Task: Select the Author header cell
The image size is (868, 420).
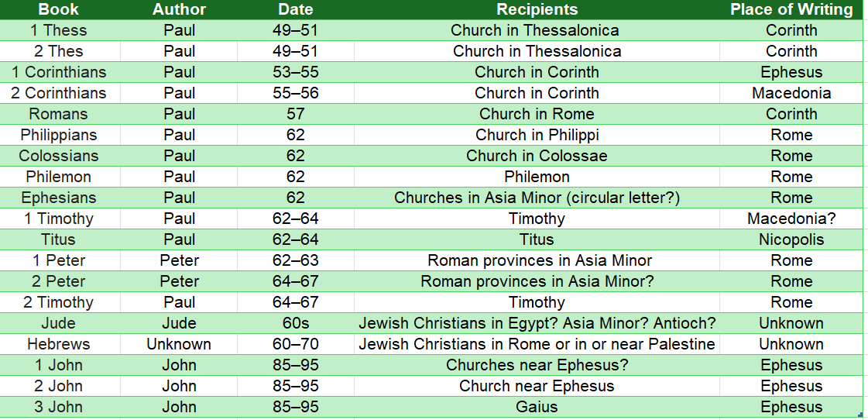Action: (x=179, y=9)
